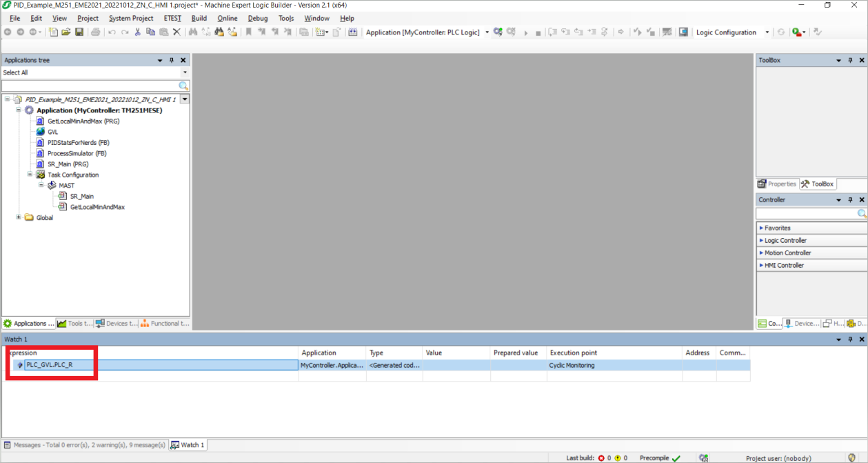The width and height of the screenshot is (868, 463).
Task: Close the Controller panel
Action: click(x=862, y=200)
